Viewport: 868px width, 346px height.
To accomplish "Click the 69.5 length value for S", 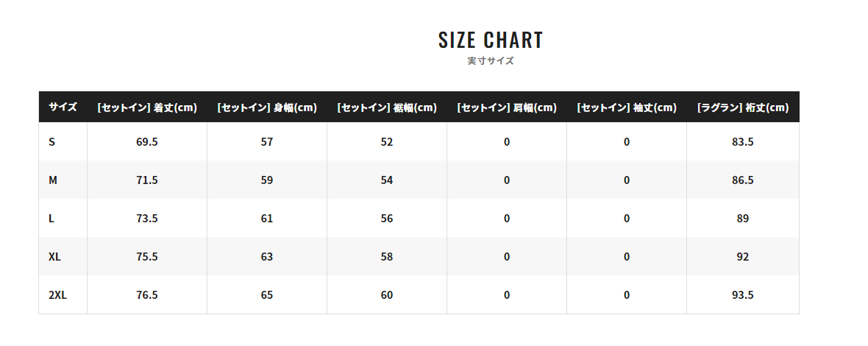I will tap(147, 142).
